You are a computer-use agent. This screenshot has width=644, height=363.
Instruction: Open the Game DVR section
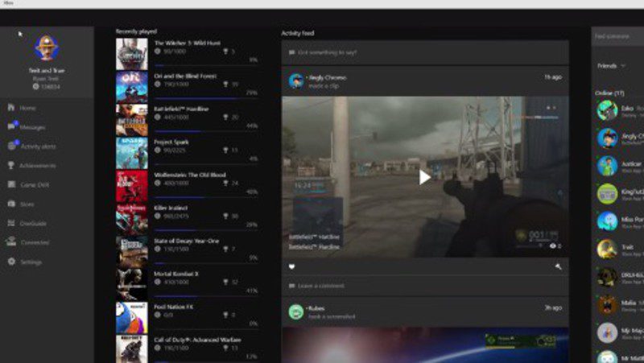tap(32, 185)
